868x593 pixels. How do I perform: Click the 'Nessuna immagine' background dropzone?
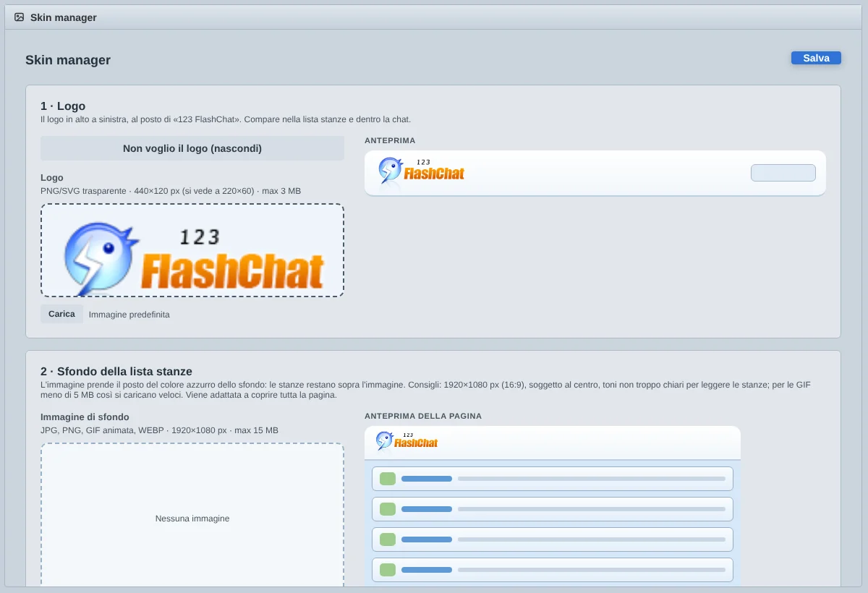[x=192, y=518]
